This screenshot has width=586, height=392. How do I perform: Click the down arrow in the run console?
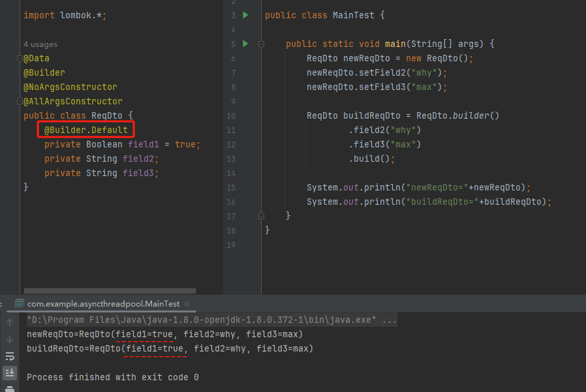tap(10, 339)
